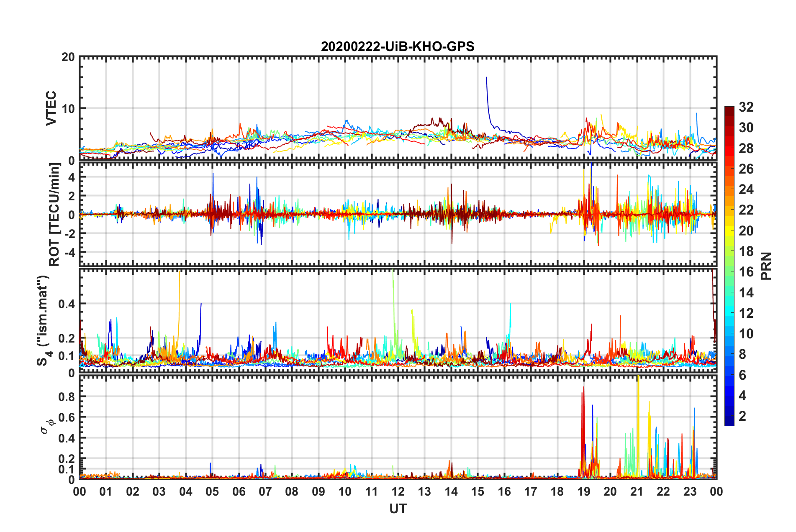Click the 17 tick on UT axis
796x532 pixels.
tap(531, 491)
